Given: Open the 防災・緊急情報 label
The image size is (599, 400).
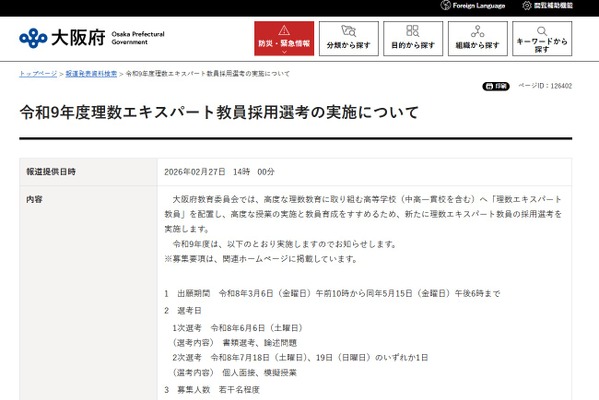Looking at the screenshot, I should pyautogui.click(x=284, y=44).
